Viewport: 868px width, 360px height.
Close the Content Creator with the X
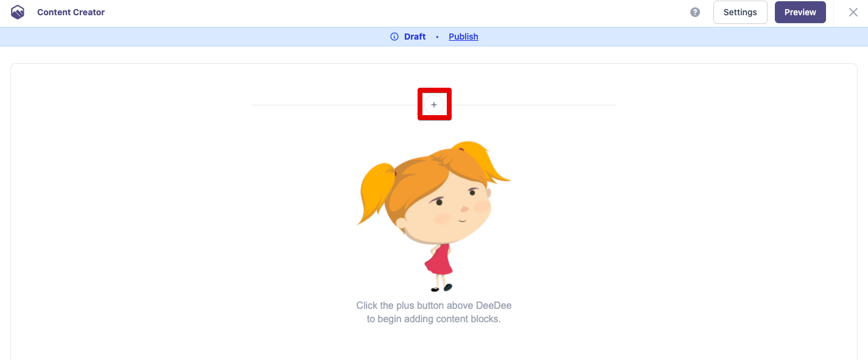click(x=853, y=12)
